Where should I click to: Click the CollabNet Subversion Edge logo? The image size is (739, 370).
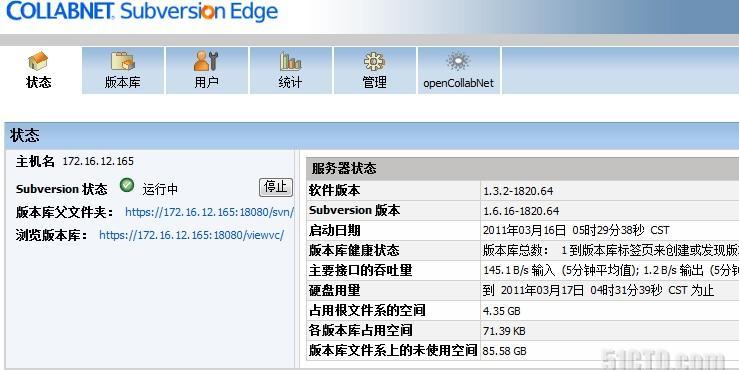tap(142, 11)
